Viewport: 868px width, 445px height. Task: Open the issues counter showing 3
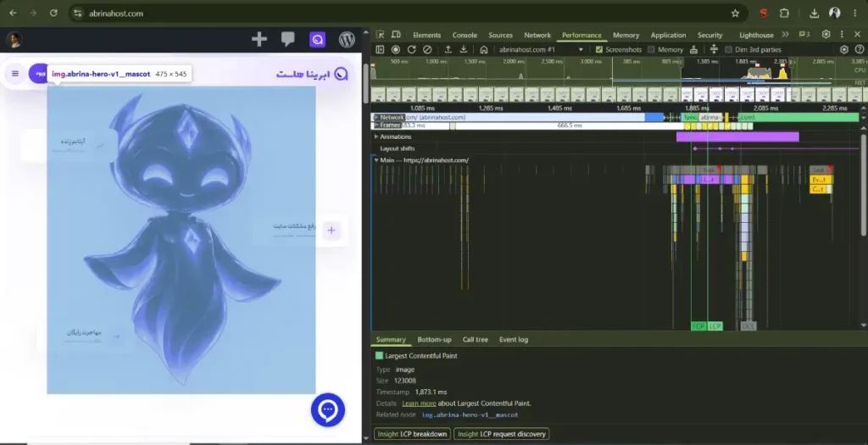click(x=804, y=34)
